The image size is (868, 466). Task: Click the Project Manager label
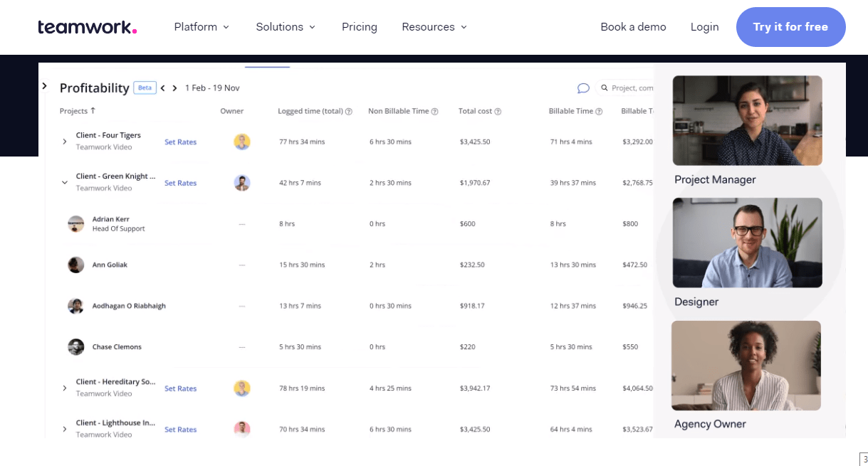point(715,180)
